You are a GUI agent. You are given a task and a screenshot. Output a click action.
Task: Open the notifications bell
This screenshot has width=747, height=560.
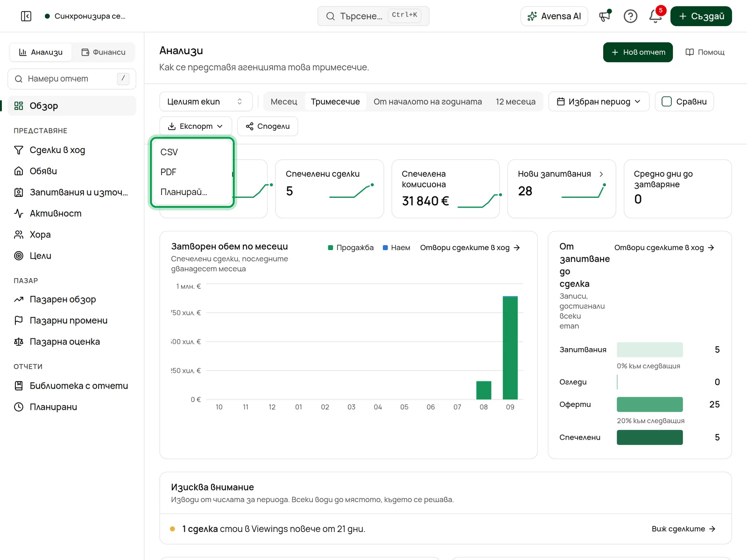655,16
